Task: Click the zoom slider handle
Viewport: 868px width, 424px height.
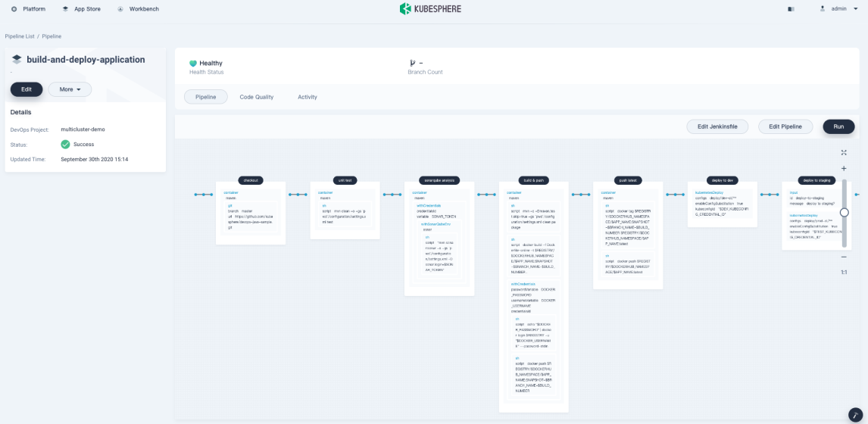Action: (x=845, y=212)
